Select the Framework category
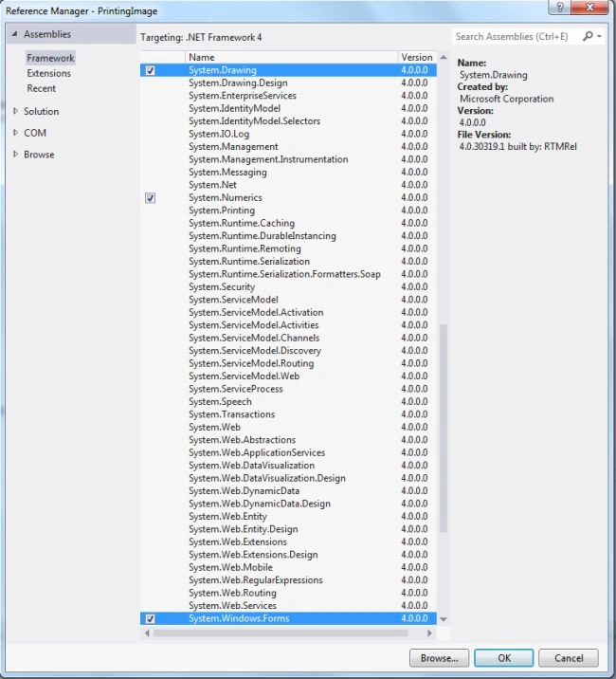The width and height of the screenshot is (616, 679). point(50,58)
